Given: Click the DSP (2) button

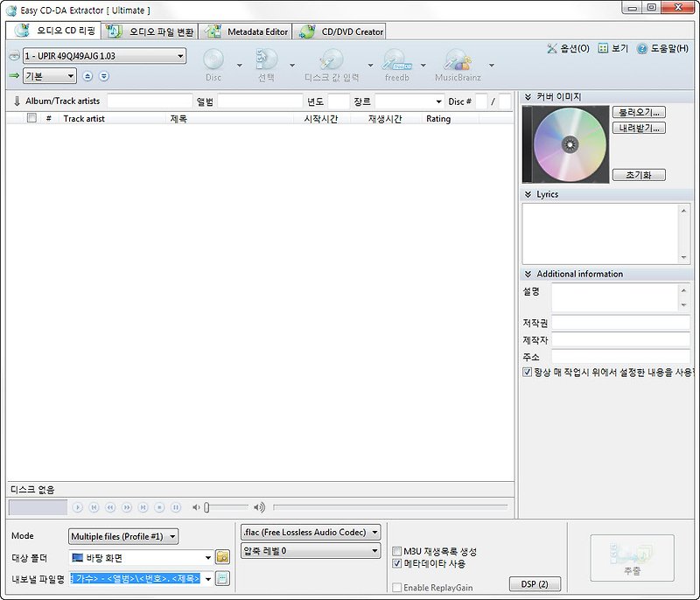Looking at the screenshot, I should pyautogui.click(x=535, y=585).
